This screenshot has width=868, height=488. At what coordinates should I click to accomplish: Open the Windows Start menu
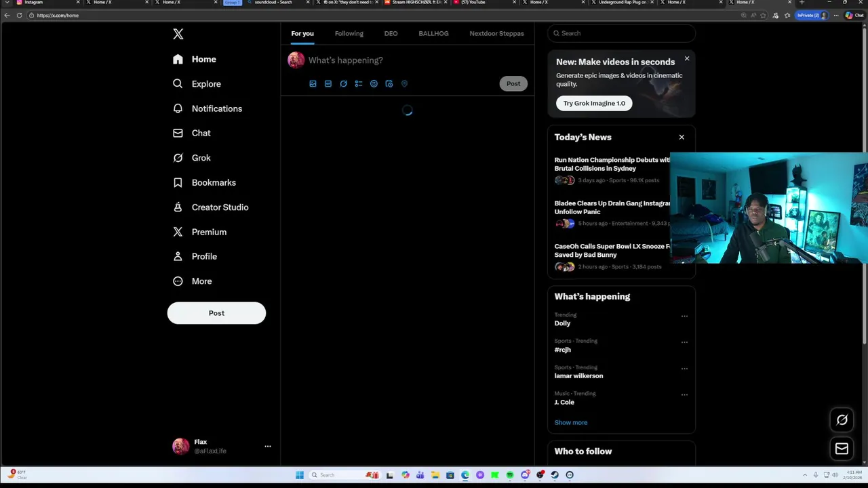point(299,475)
